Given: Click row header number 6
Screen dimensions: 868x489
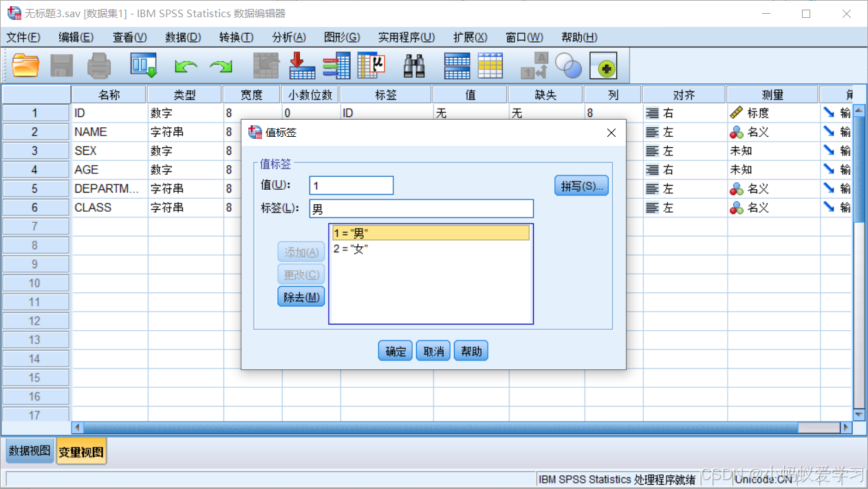Looking at the screenshot, I should click(x=36, y=208).
